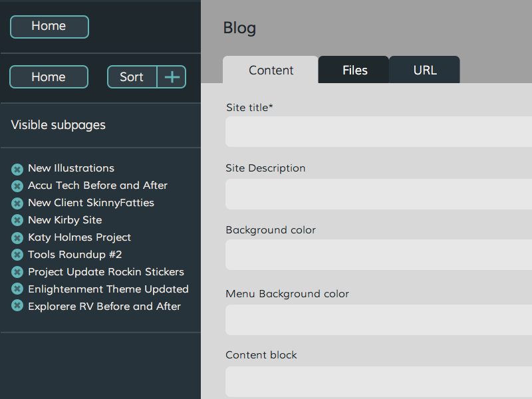Delete Project Update Rockin Stickers via x icon
The image size is (532, 399).
coord(17,273)
